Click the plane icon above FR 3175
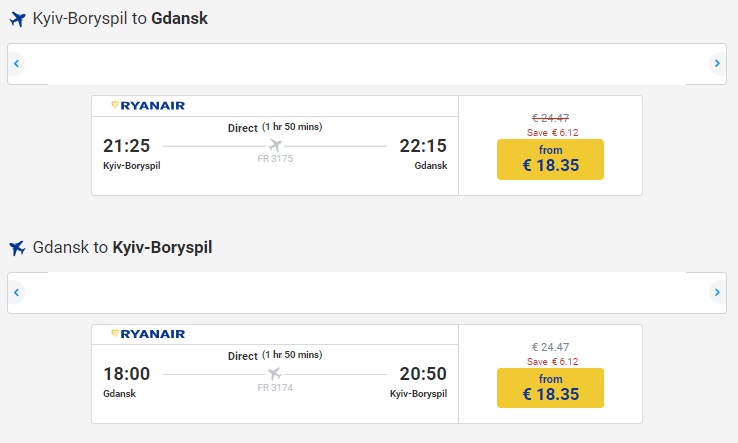Image resolution: width=738 pixels, height=443 pixels. coord(275,145)
